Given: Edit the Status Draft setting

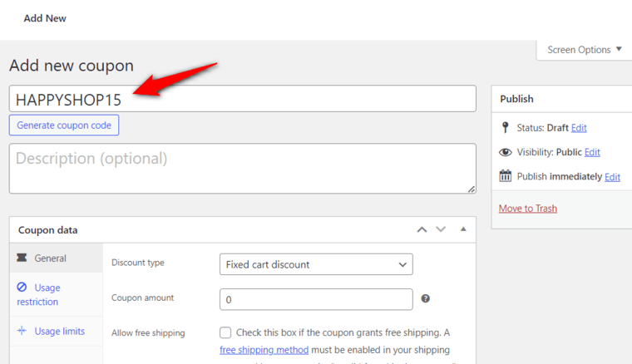Looking at the screenshot, I should (x=579, y=128).
